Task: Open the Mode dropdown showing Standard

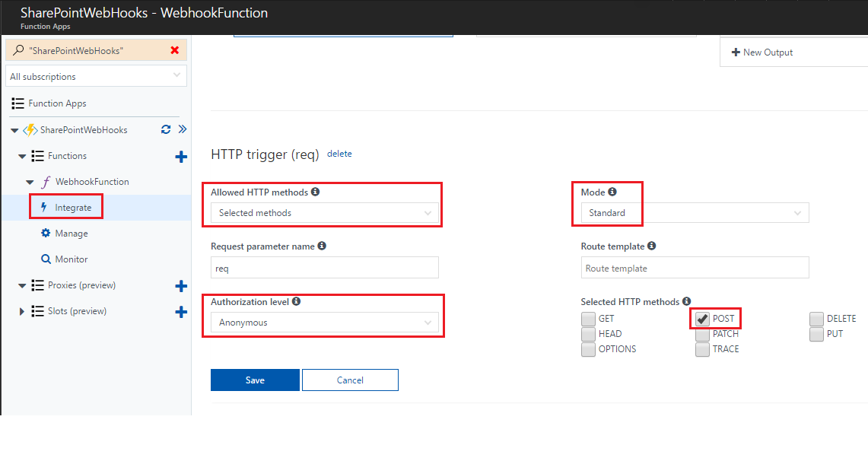Action: click(695, 213)
